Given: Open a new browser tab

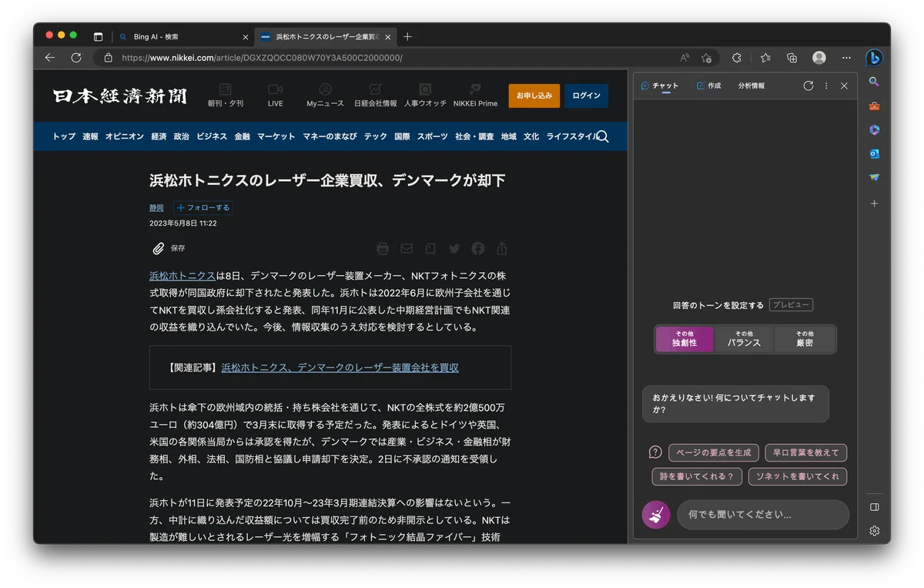Looking at the screenshot, I should tap(408, 36).
